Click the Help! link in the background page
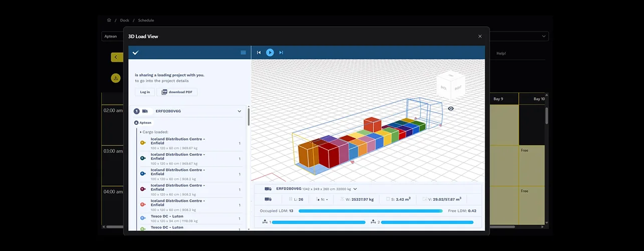This screenshot has height=251, width=644. pyautogui.click(x=501, y=53)
